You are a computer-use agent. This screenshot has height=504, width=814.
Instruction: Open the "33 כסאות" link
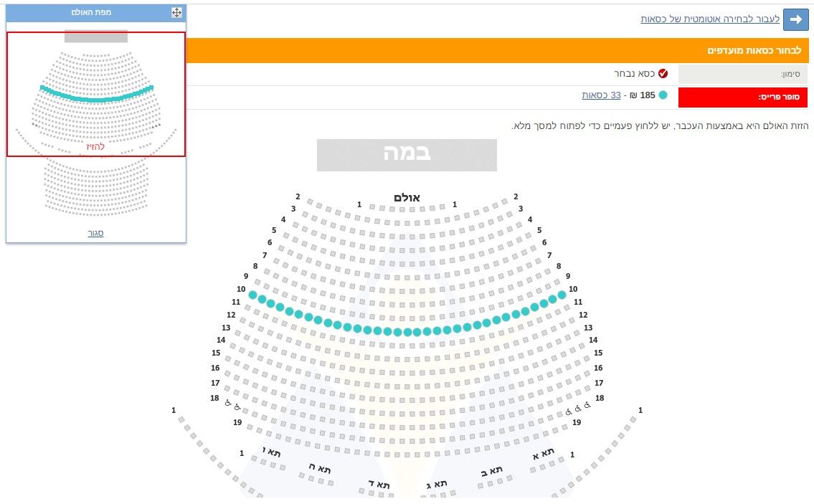point(601,95)
